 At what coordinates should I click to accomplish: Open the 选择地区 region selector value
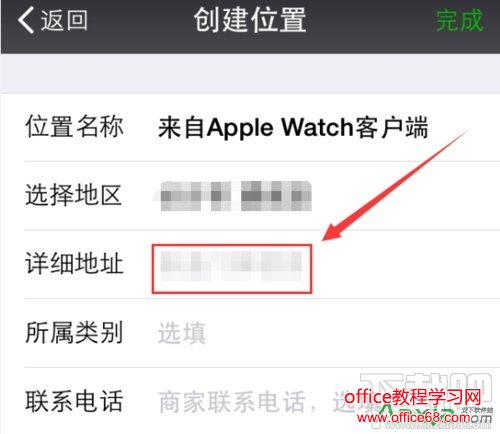point(236,196)
